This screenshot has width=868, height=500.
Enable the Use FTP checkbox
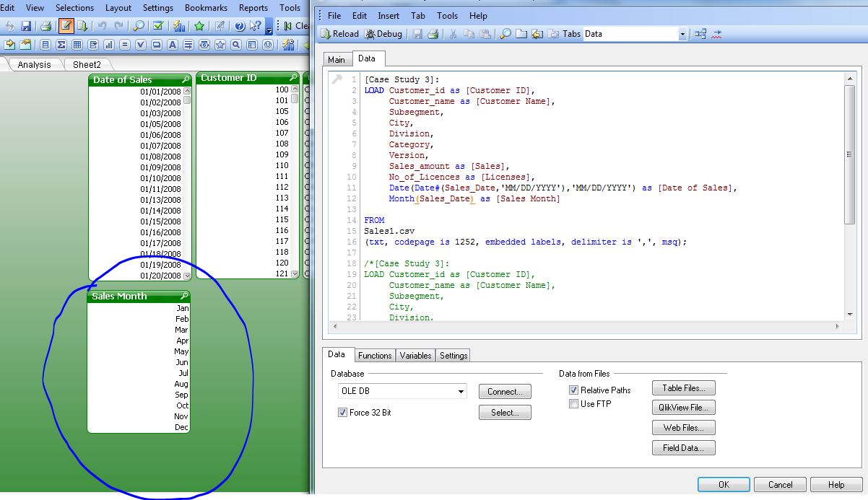pyautogui.click(x=573, y=404)
